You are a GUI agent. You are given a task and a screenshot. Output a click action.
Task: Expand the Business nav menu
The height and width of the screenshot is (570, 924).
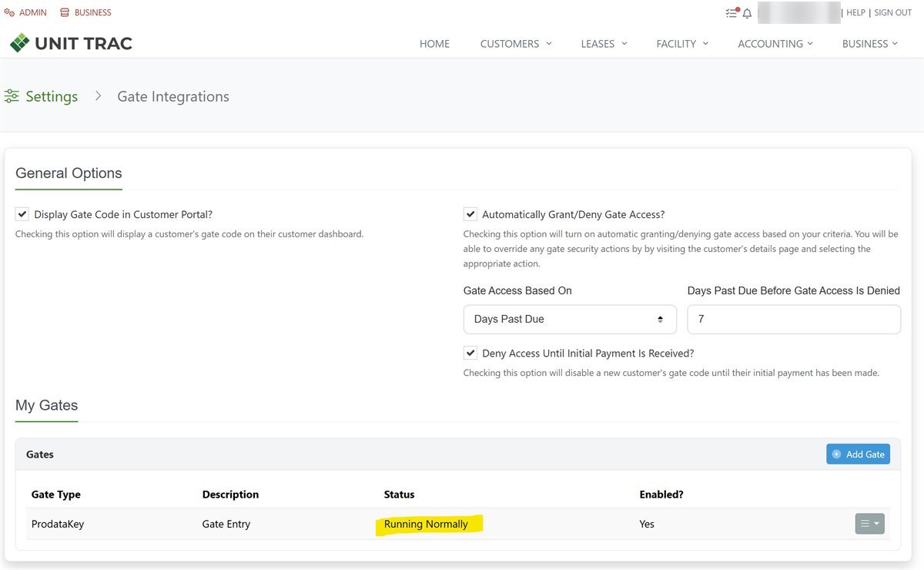pyautogui.click(x=870, y=44)
